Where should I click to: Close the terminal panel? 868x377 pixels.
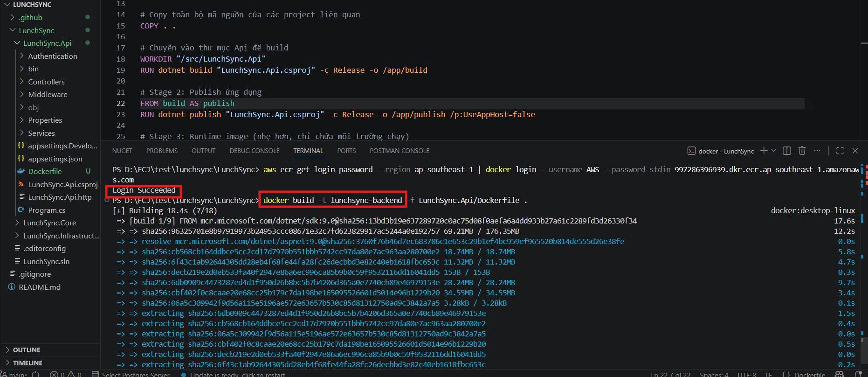[855, 151]
